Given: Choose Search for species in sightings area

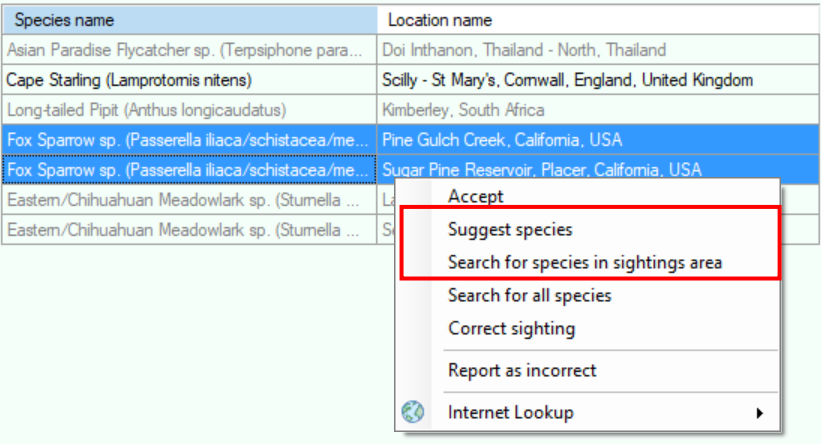Looking at the screenshot, I should pyautogui.click(x=587, y=262).
